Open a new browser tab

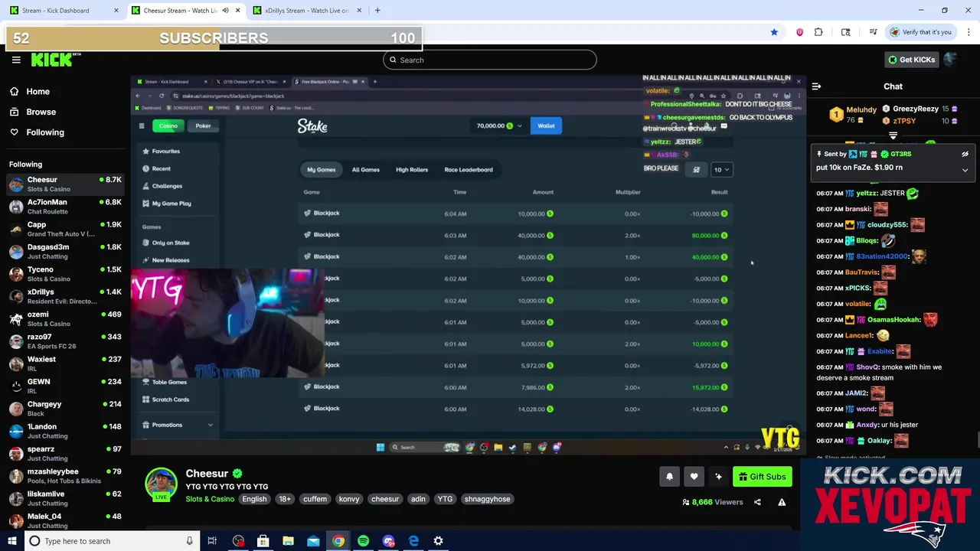pos(377,10)
